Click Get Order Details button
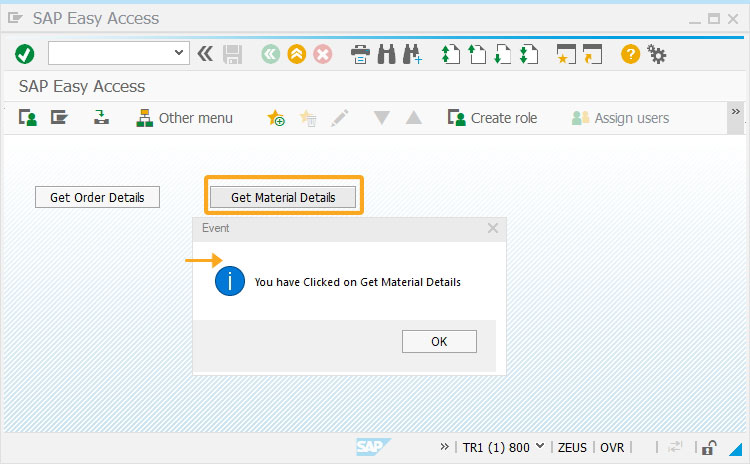The width and height of the screenshot is (750, 464). click(x=97, y=197)
